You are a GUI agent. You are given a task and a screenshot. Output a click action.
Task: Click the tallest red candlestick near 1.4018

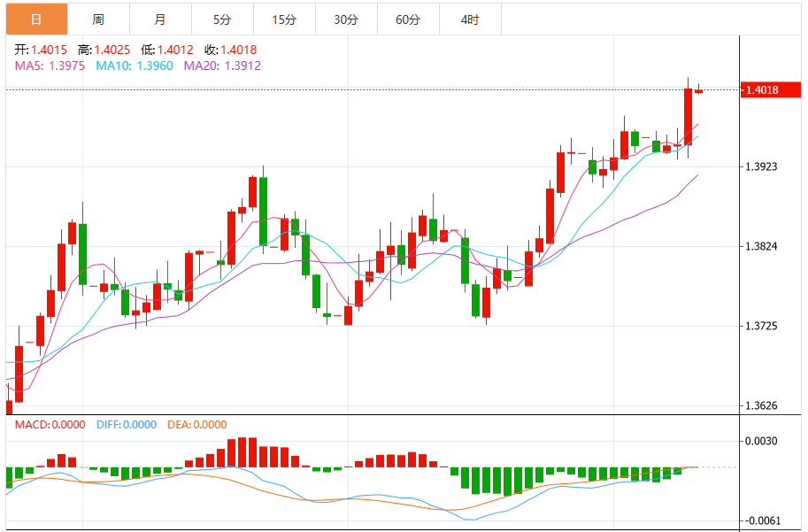pyautogui.click(x=688, y=117)
